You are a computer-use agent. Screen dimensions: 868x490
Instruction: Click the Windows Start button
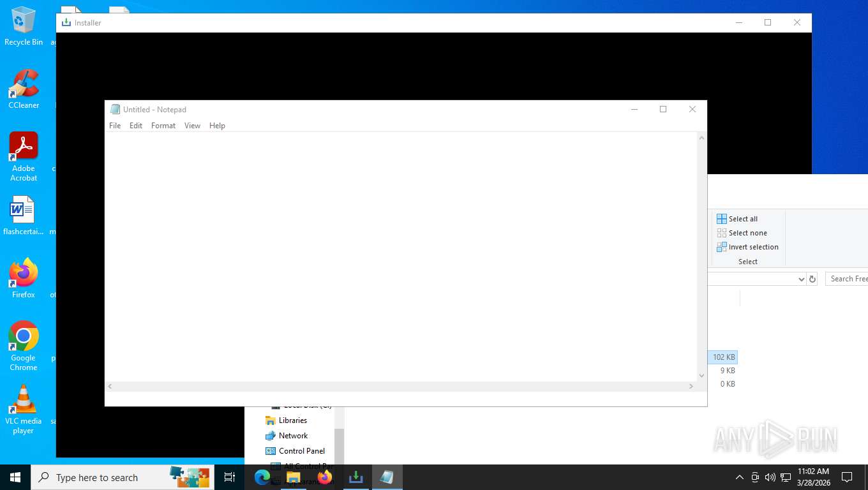coord(15,477)
